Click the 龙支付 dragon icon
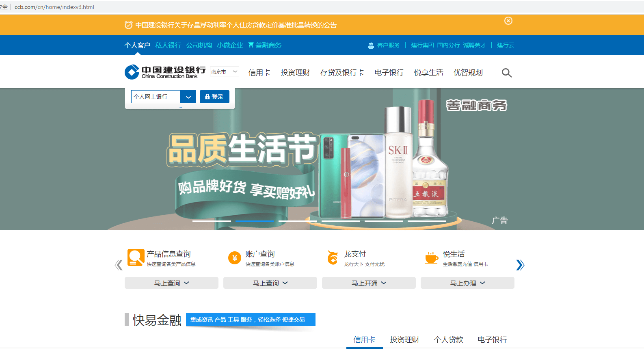644x363 pixels. pos(333,257)
